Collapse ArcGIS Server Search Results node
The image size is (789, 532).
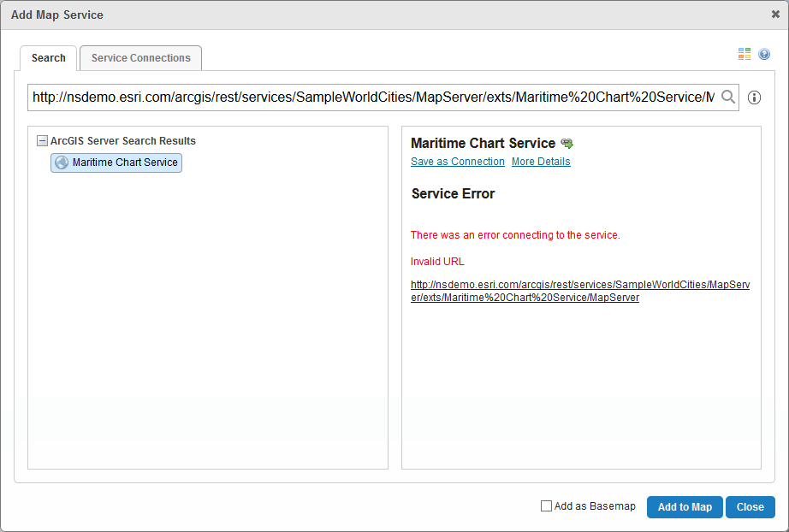[x=42, y=141]
